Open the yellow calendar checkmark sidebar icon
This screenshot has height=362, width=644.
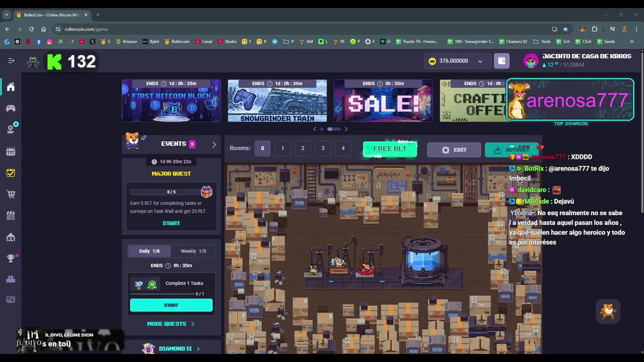[11, 173]
